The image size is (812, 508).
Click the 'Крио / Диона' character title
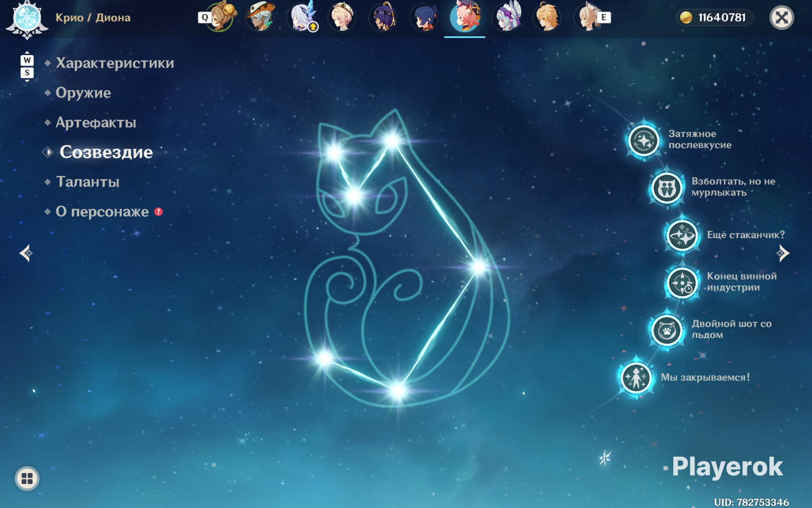tap(93, 18)
